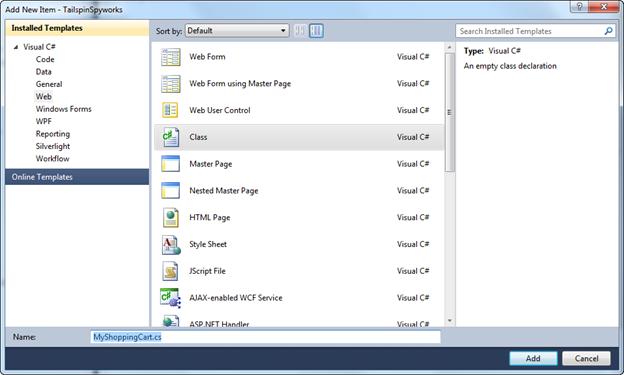
Task: Click the 'Master Page' template name
Action: click(x=211, y=164)
